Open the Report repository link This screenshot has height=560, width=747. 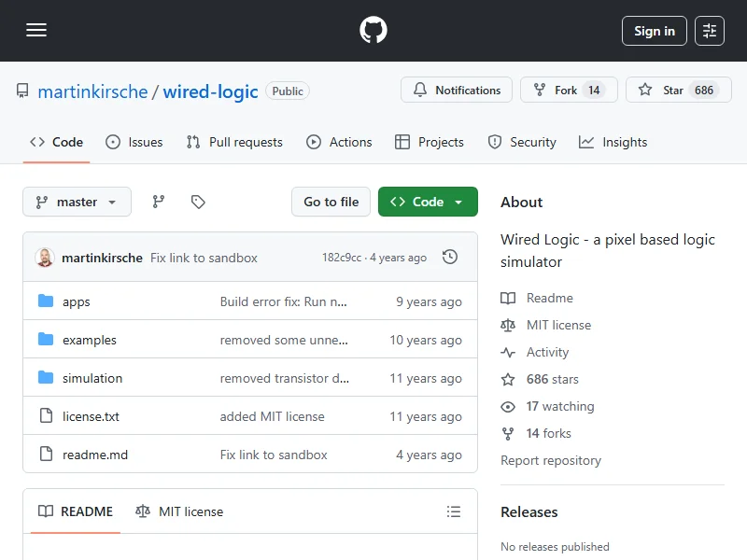tap(551, 460)
